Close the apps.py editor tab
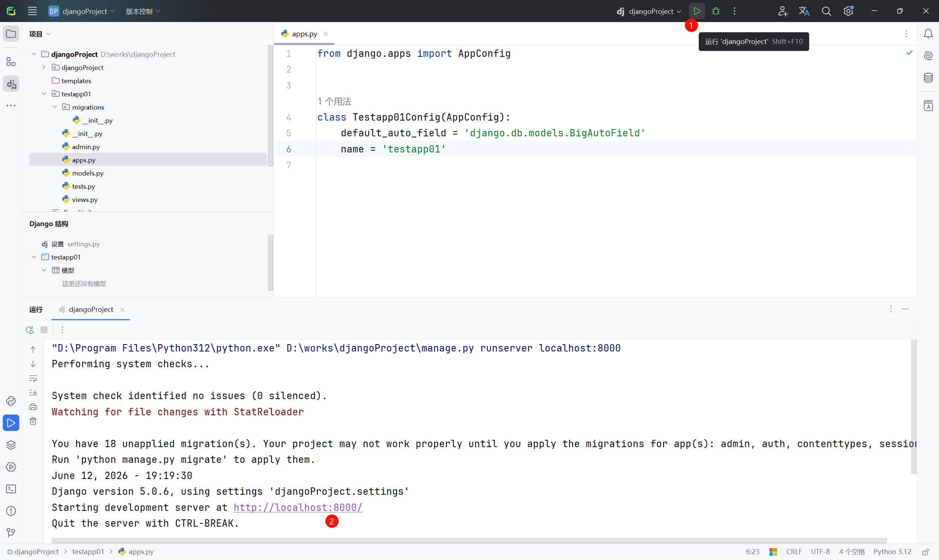The height and width of the screenshot is (560, 939). point(325,34)
